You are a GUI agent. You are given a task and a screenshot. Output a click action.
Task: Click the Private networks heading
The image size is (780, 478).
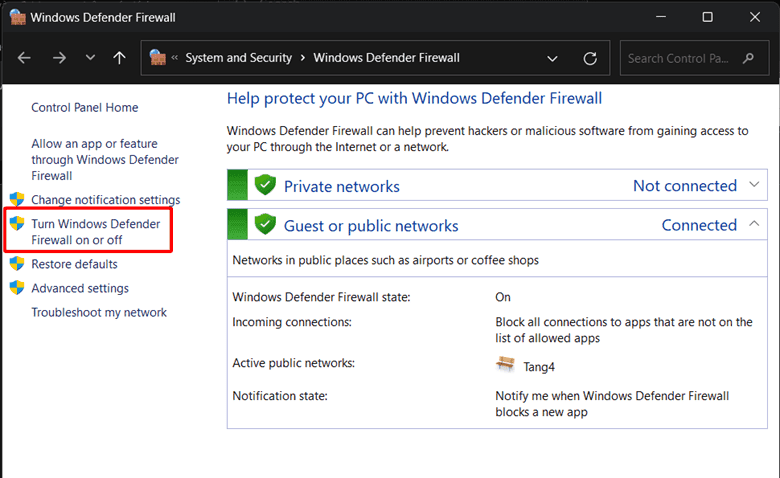tap(342, 187)
